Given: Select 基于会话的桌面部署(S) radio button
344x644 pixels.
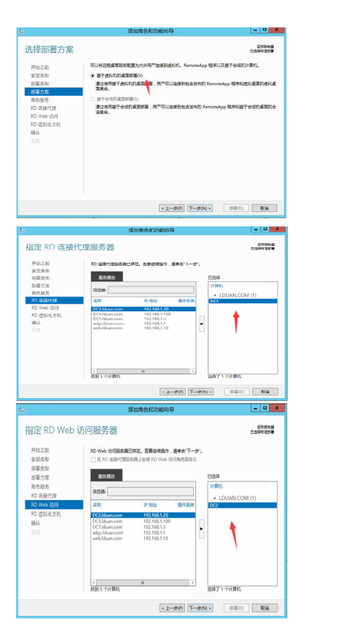Looking at the screenshot, I should 92,99.
